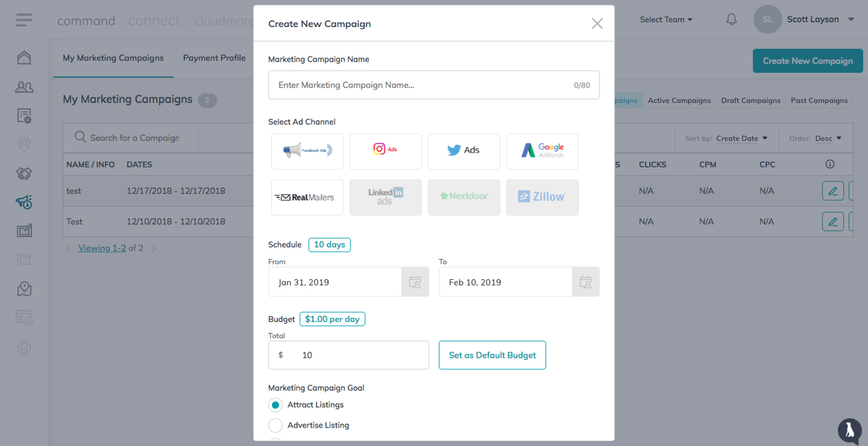
Task: Switch to the Payment Profile tab
Action: click(x=214, y=58)
